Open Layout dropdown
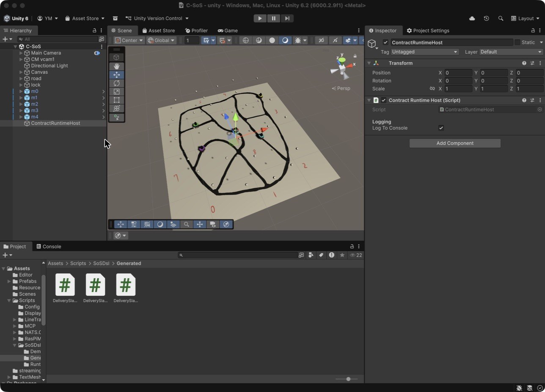Image resolution: width=545 pixels, height=392 pixels. coord(525,18)
